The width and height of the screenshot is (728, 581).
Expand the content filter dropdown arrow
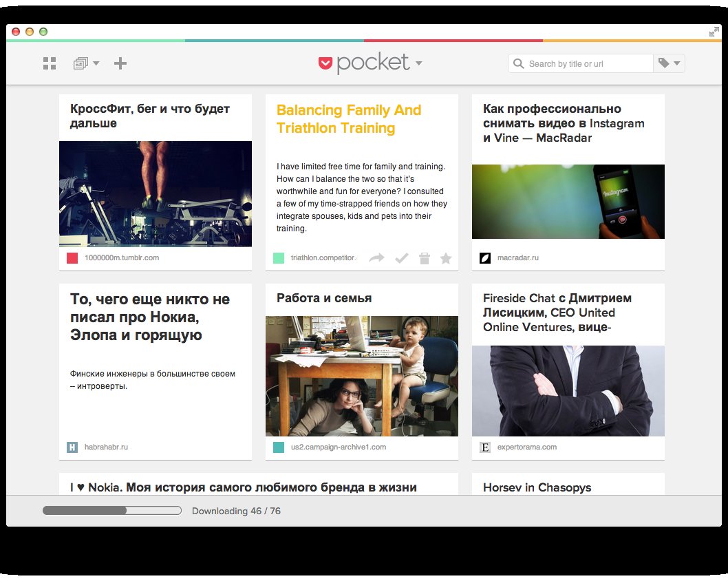pos(96,63)
